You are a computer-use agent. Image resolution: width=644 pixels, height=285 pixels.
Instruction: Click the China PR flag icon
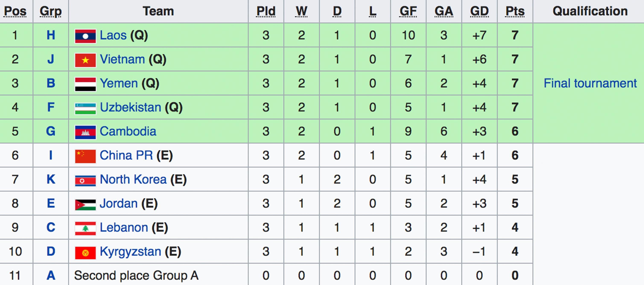[85, 156]
